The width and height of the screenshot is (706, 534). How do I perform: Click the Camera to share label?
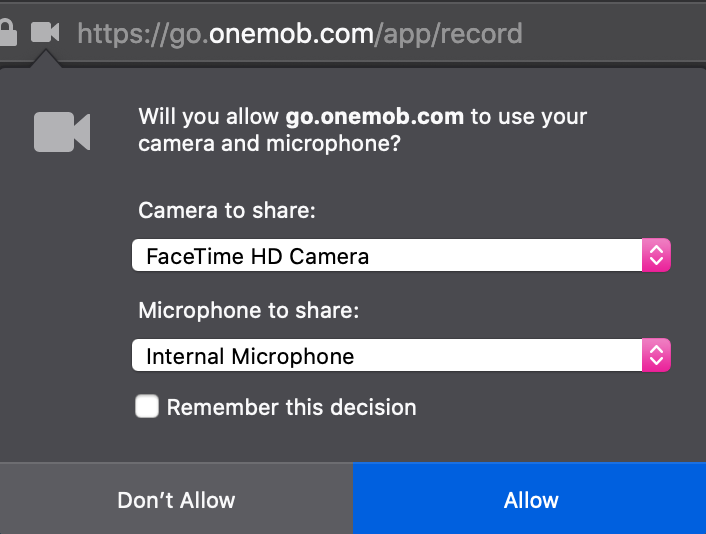pos(227,210)
